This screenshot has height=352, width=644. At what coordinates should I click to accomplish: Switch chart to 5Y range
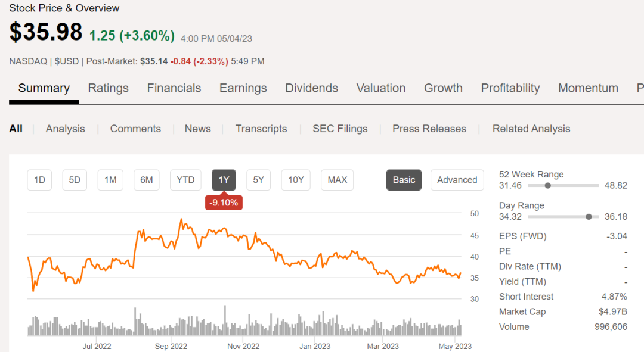click(x=258, y=180)
